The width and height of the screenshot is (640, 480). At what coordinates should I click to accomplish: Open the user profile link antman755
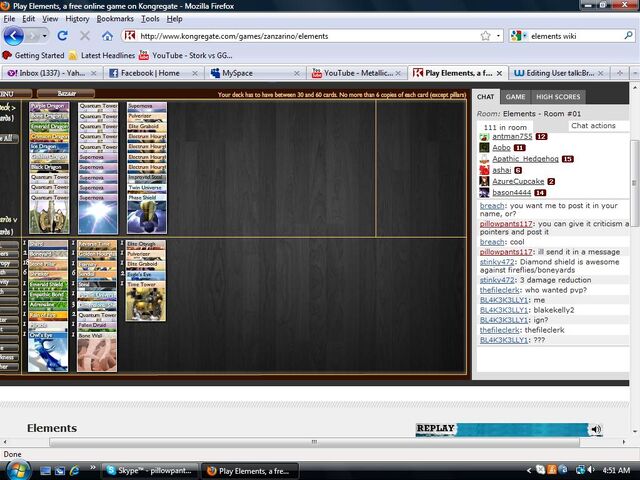pos(511,136)
